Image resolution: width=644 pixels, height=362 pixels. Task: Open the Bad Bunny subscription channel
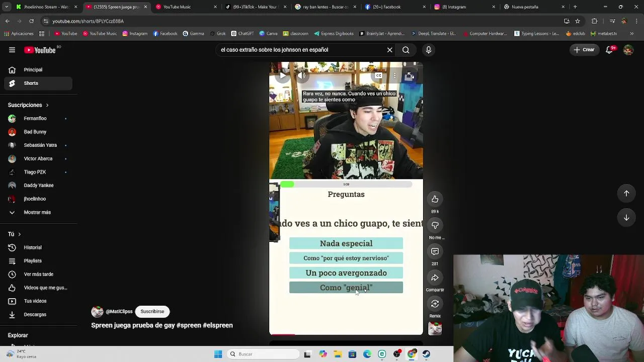pyautogui.click(x=38, y=132)
